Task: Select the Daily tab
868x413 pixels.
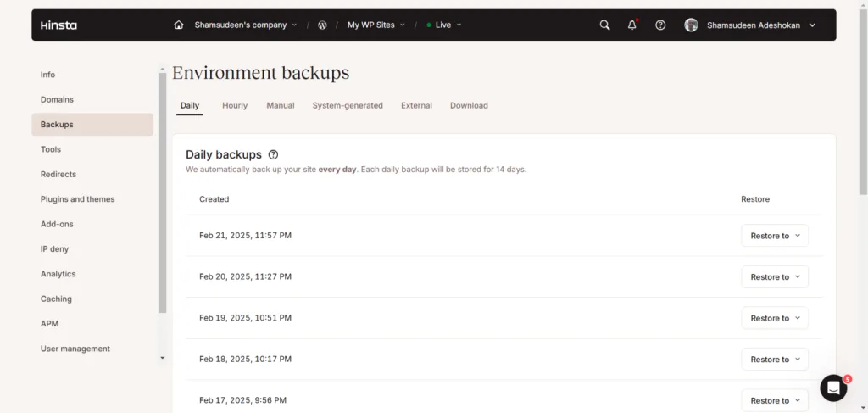Action: tap(190, 105)
